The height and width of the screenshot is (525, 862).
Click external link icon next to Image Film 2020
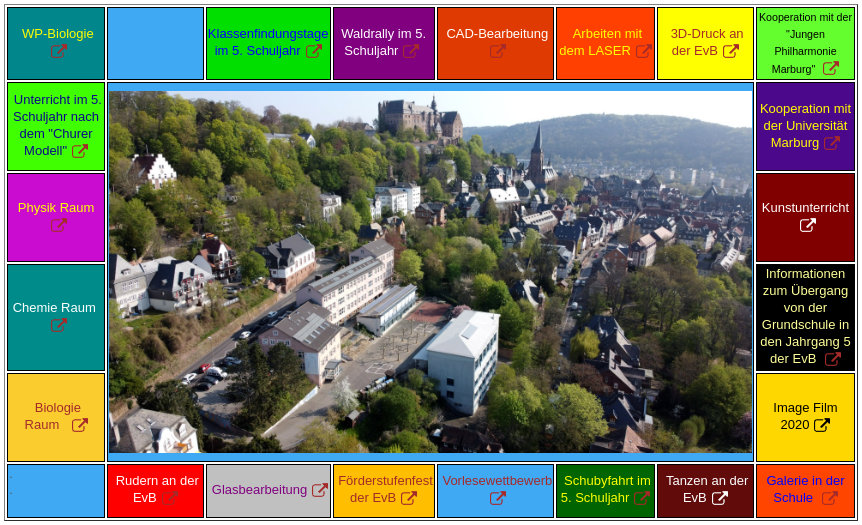click(822, 425)
